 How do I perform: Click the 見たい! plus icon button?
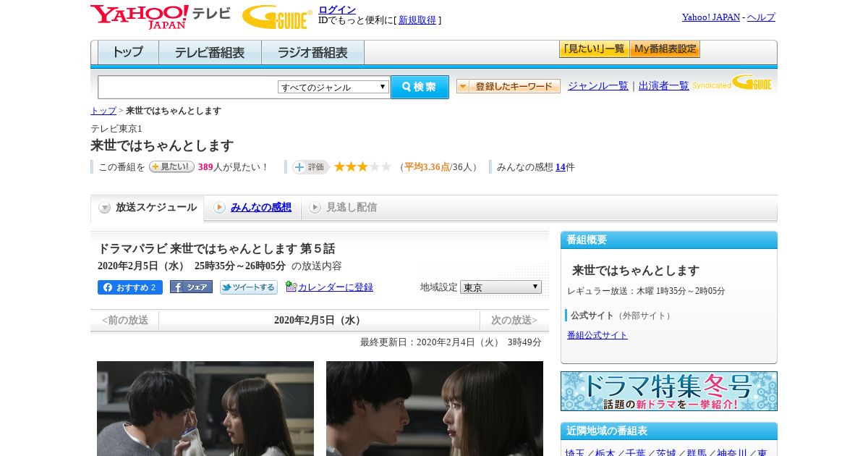coord(171,166)
